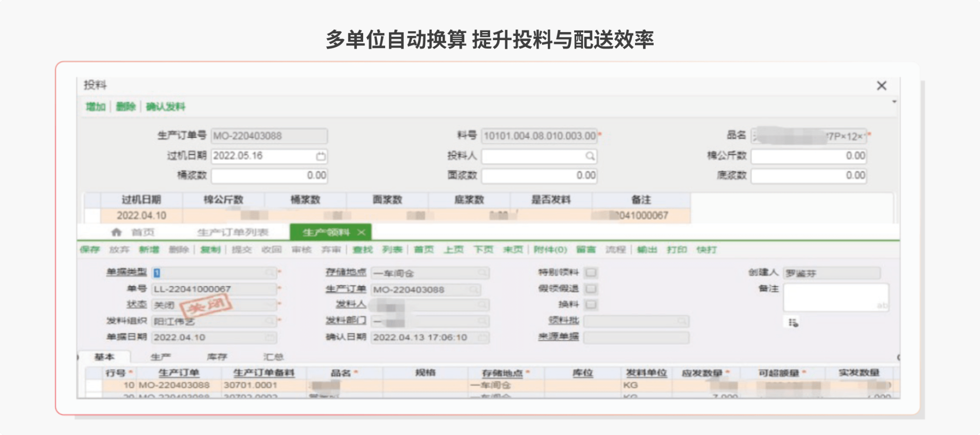Switch to the 库存 tab
This screenshot has height=435, width=980.
(x=217, y=357)
